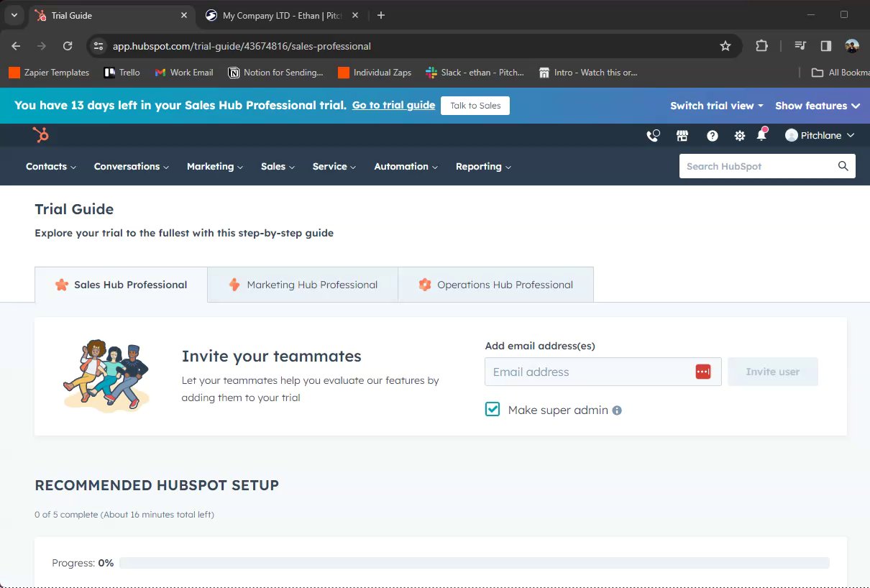This screenshot has width=870, height=588.
Task: Open the Pitchlane account menu
Action: click(820, 135)
